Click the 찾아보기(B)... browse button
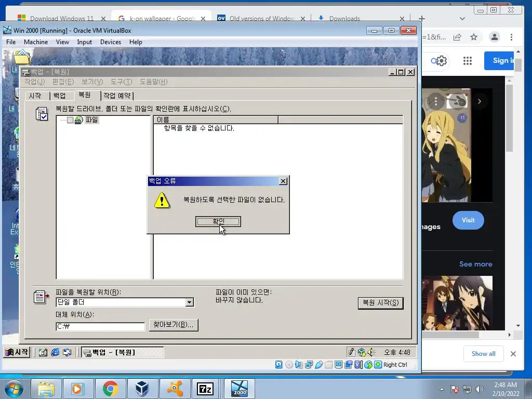Image resolution: width=532 pixels, height=399 pixels. click(x=174, y=325)
